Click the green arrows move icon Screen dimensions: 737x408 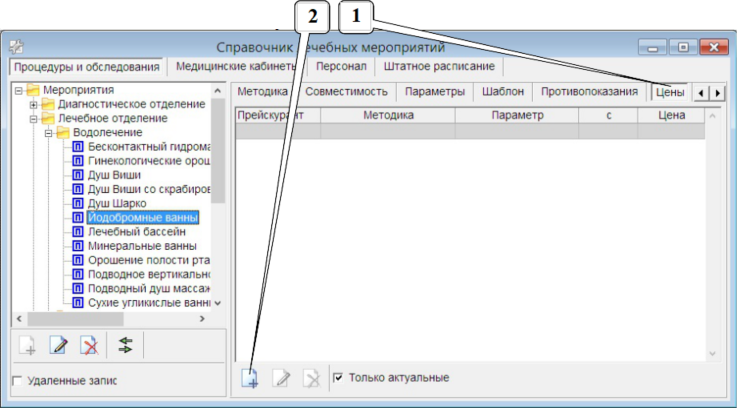(x=125, y=346)
